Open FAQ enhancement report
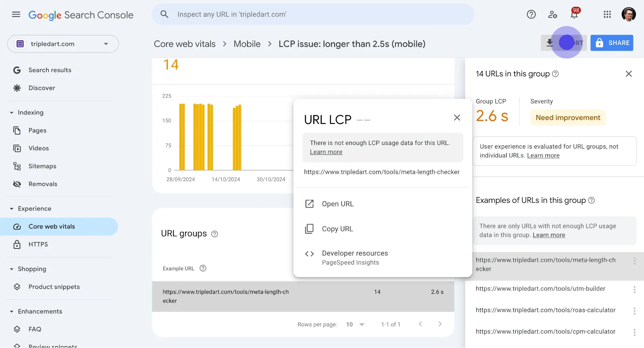This screenshot has height=348, width=644. pyautogui.click(x=35, y=329)
